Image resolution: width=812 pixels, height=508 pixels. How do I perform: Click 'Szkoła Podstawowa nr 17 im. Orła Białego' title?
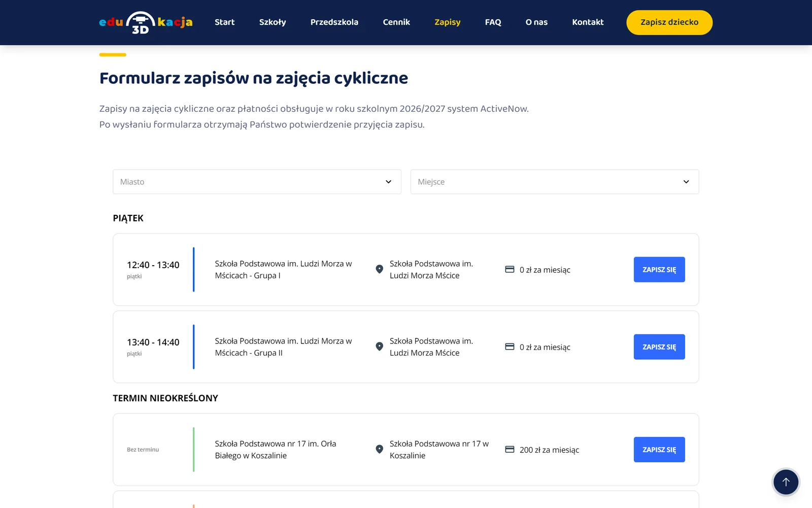coord(276,450)
